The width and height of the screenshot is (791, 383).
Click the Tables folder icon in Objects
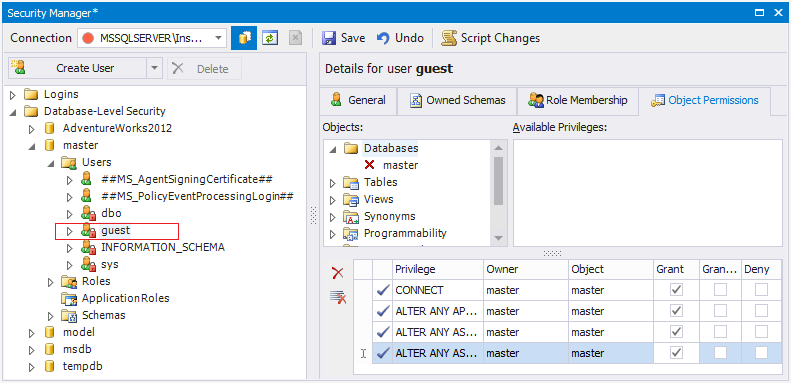[x=351, y=182]
